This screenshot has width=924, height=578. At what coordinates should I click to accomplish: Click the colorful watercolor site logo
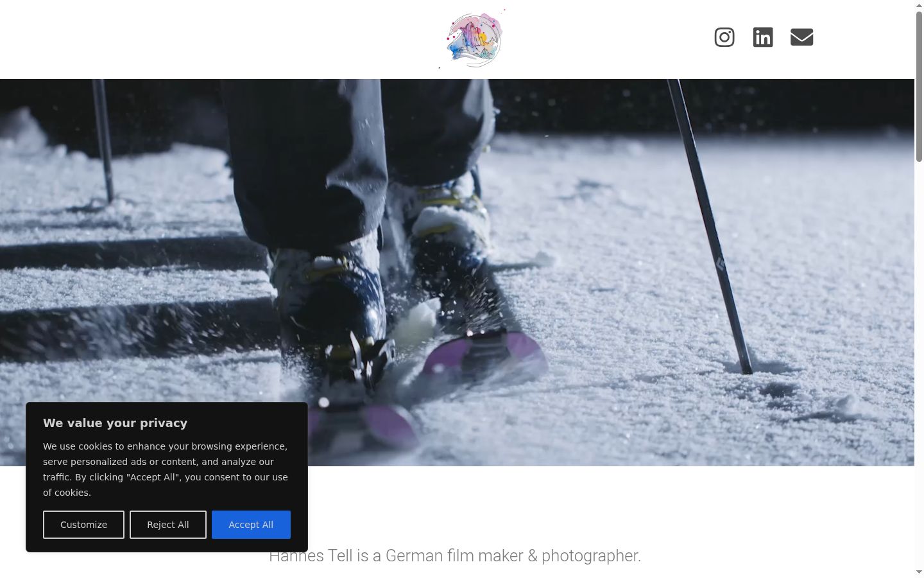coord(473,39)
